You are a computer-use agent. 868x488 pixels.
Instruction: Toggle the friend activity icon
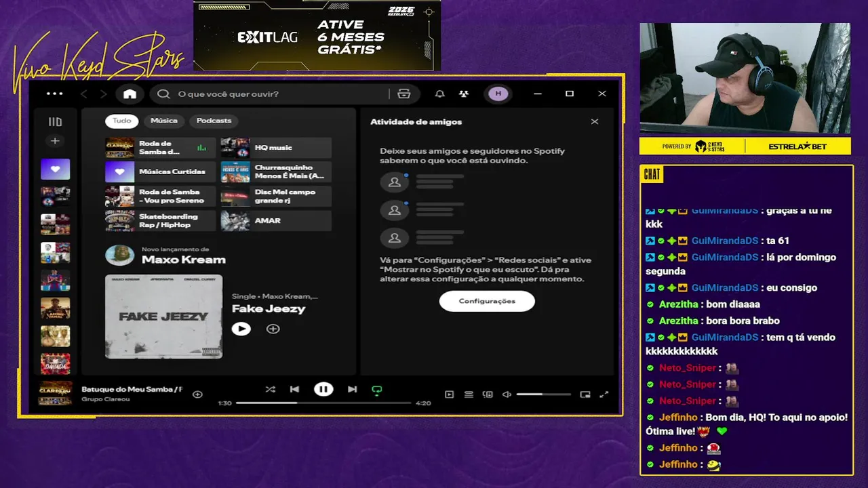pos(463,94)
